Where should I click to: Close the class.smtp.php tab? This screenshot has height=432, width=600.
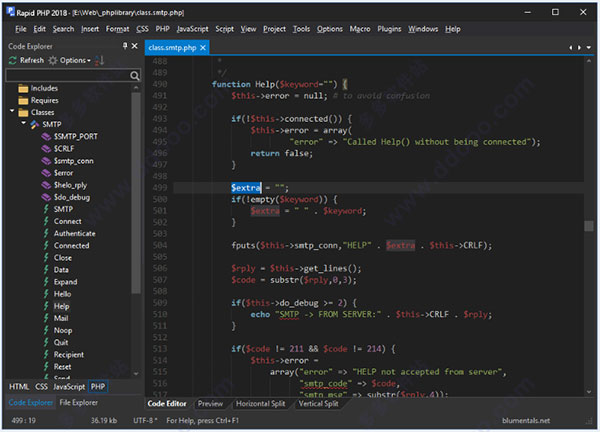[203, 47]
